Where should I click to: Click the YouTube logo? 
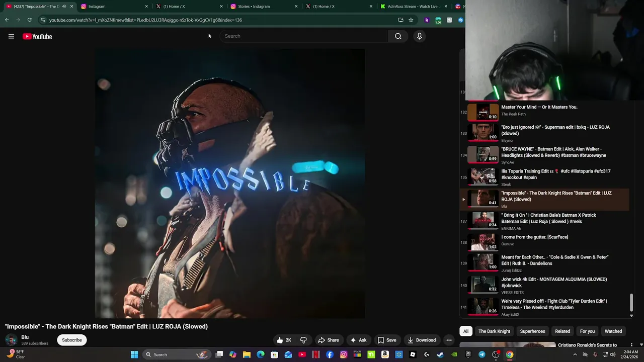coord(37,36)
